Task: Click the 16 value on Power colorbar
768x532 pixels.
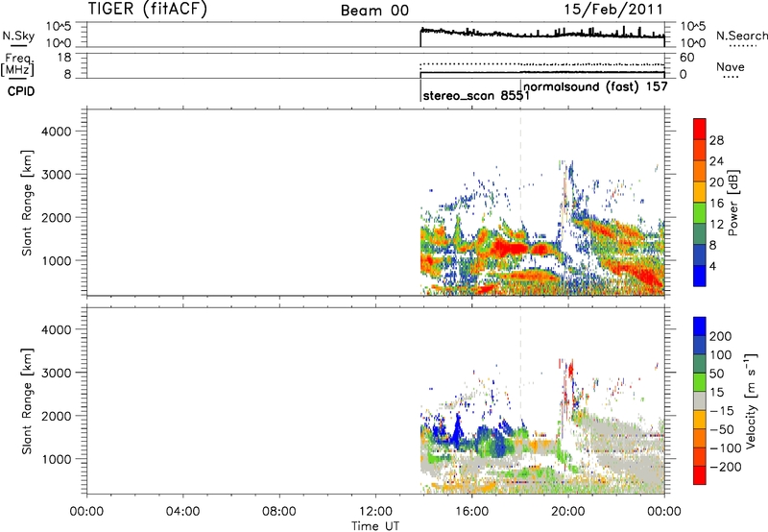Action: (716, 204)
